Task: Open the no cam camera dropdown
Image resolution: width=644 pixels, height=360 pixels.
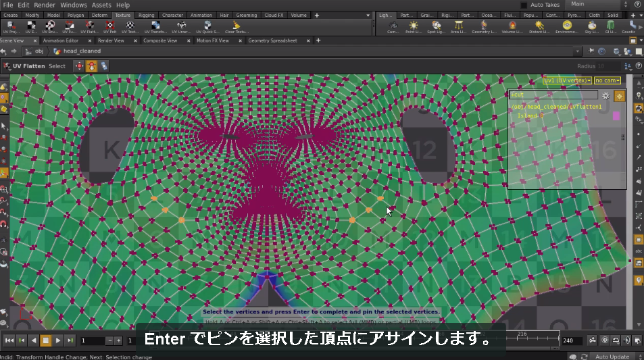Action: 608,80
